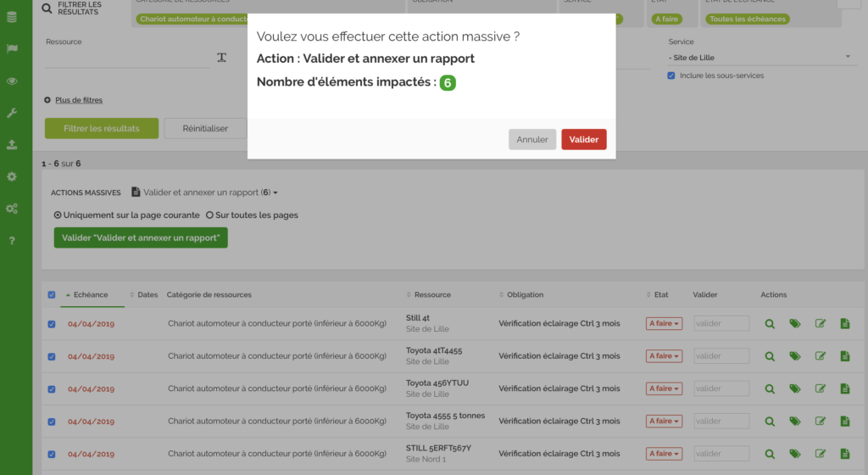Open the flag section in sidebar
Viewport: 868px width, 475px height.
tap(12, 49)
